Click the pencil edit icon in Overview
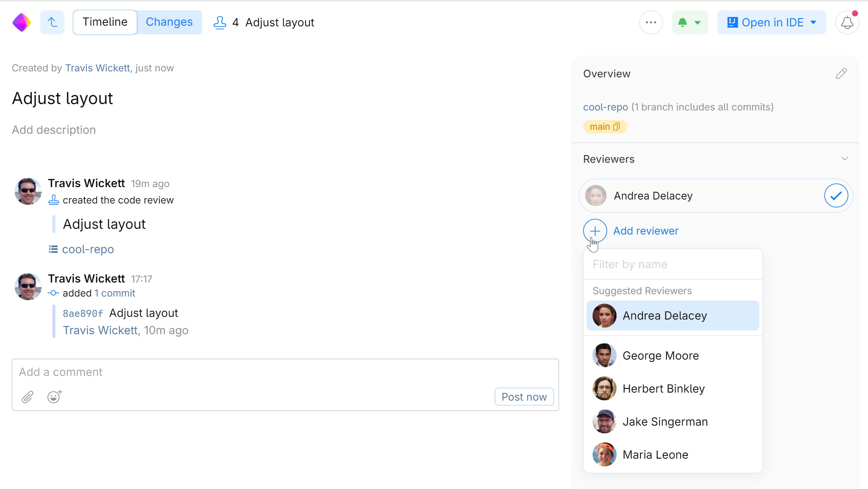This screenshot has height=489, width=868. coord(841,73)
